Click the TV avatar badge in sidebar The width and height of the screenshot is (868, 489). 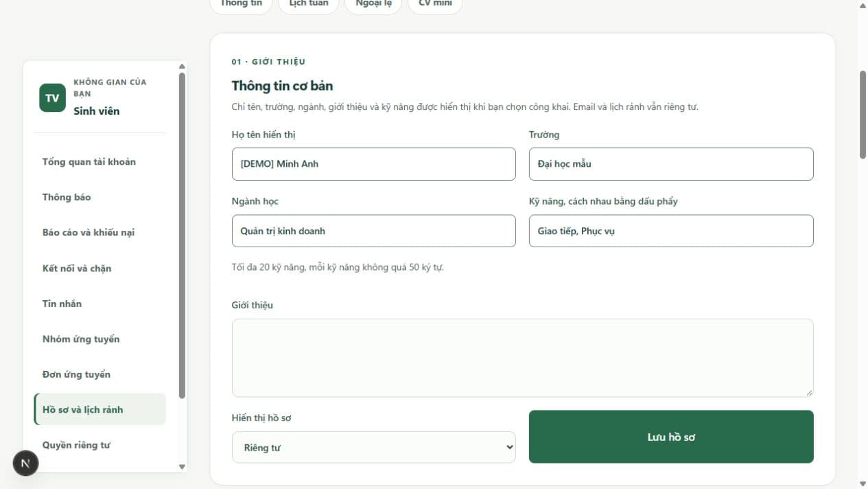(52, 98)
